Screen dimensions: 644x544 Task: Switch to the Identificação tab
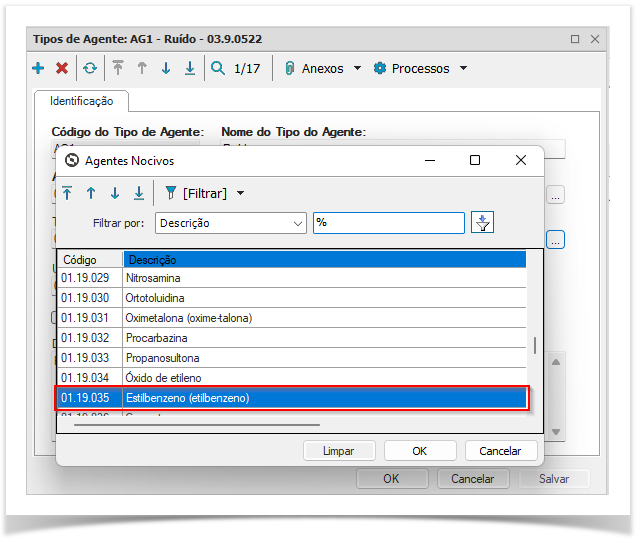coord(82,101)
